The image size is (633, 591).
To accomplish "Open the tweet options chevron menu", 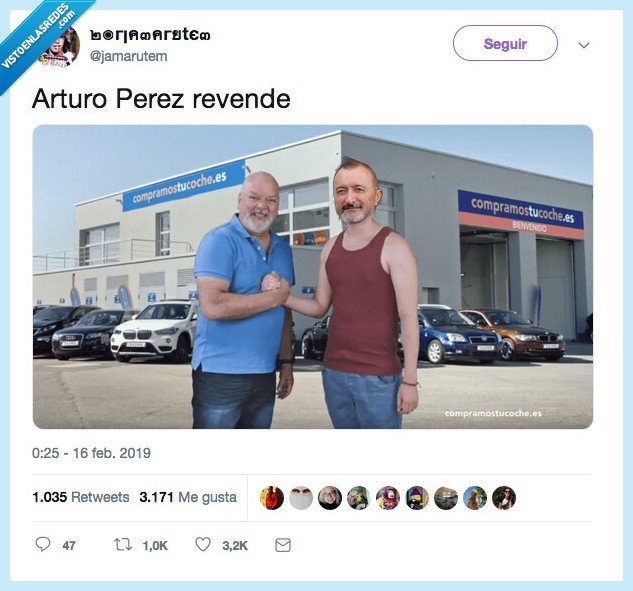I will click(584, 45).
